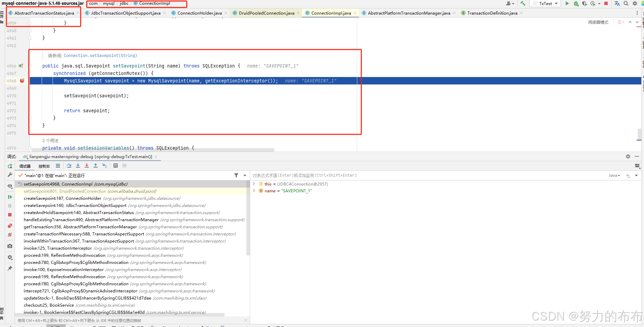
Task: Click the Step Out debugger icon
Action: pos(96,166)
